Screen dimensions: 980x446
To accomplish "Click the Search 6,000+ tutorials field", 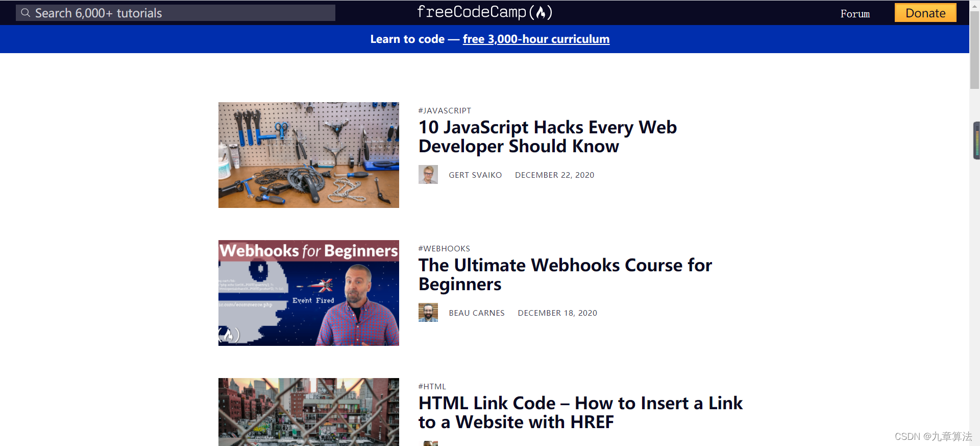I will 176,13.
